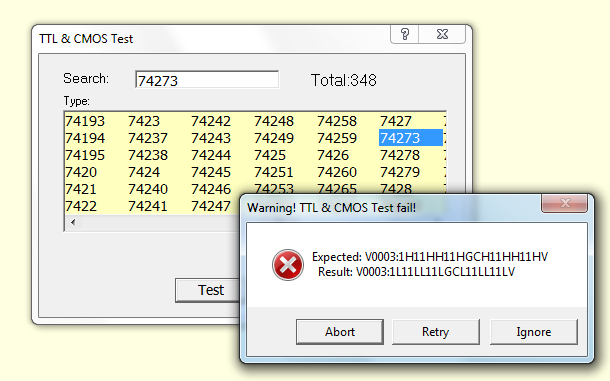Select chip type 74240
Viewport: 610px width, 381px height.
click(148, 189)
